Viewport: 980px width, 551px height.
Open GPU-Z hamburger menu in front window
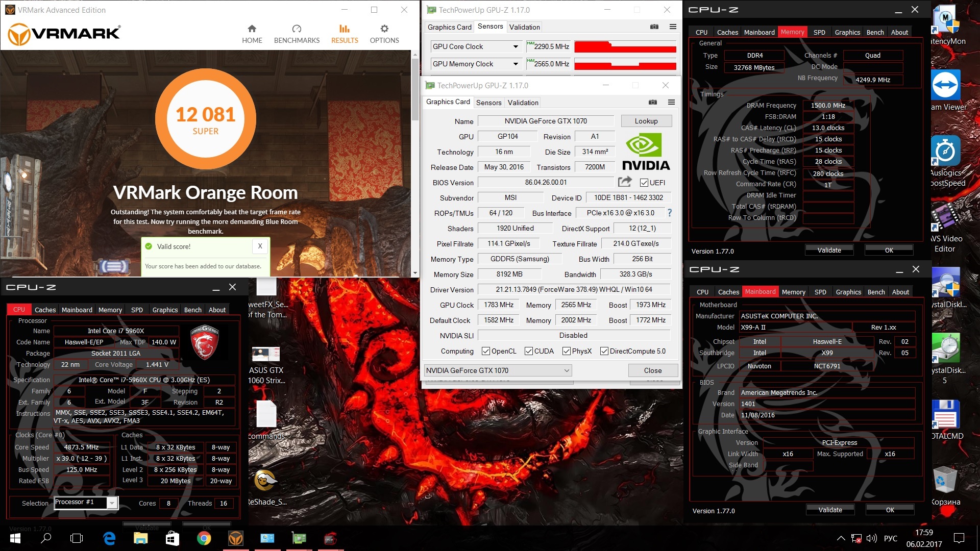click(671, 103)
